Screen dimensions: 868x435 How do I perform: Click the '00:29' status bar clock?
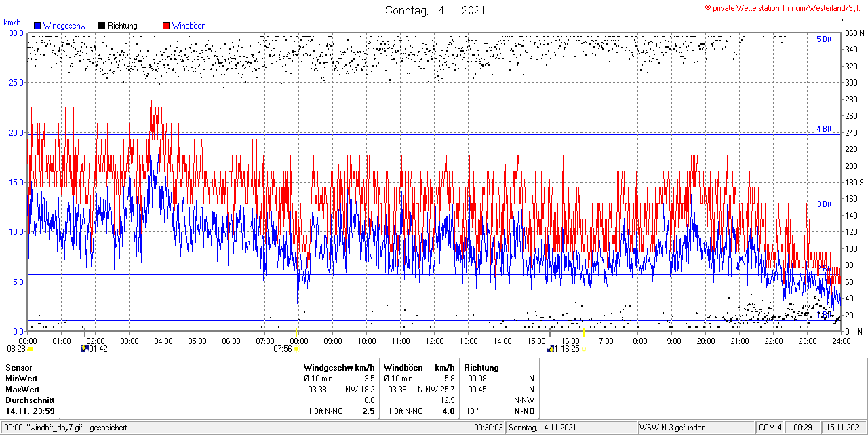[x=804, y=428]
